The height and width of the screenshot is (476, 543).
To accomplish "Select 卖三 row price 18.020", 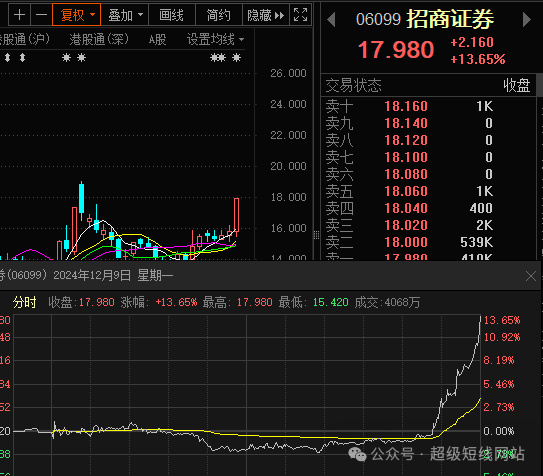I will pos(406,225).
